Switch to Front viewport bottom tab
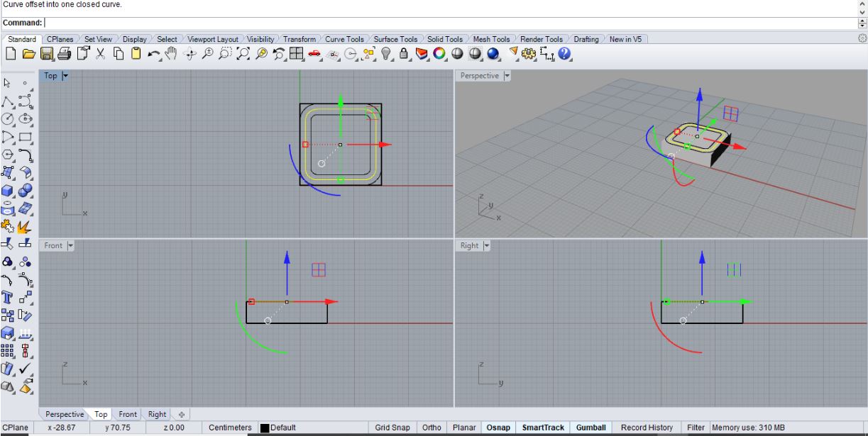868x436 pixels. 128,414
